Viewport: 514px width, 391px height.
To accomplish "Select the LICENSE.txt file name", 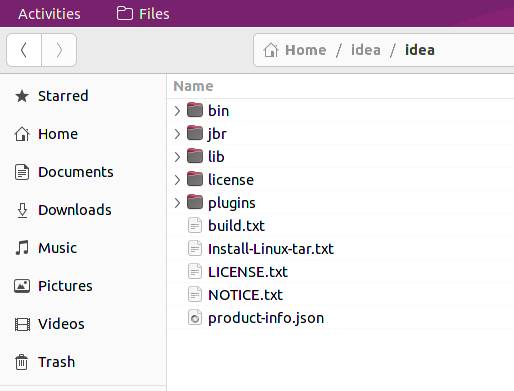I will tap(248, 272).
